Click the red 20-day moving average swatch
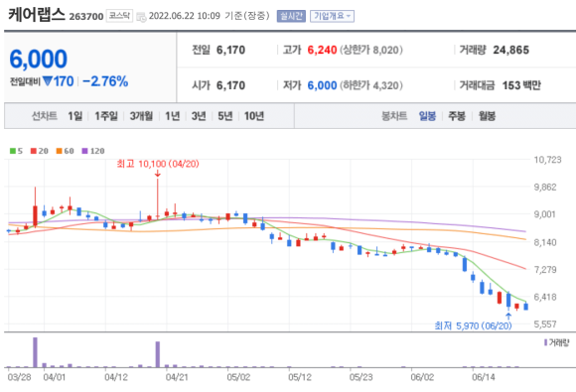The image size is (576, 392). (x=34, y=151)
